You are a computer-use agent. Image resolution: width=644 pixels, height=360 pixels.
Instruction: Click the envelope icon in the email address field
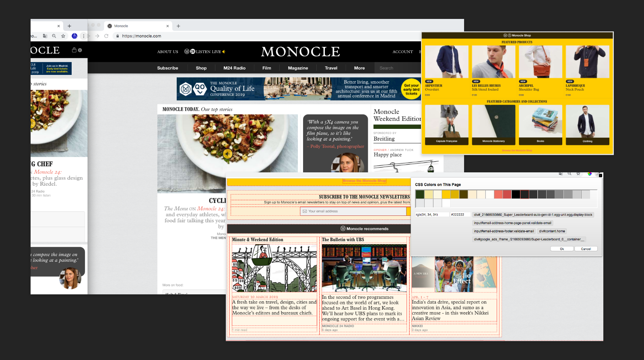tap(305, 211)
